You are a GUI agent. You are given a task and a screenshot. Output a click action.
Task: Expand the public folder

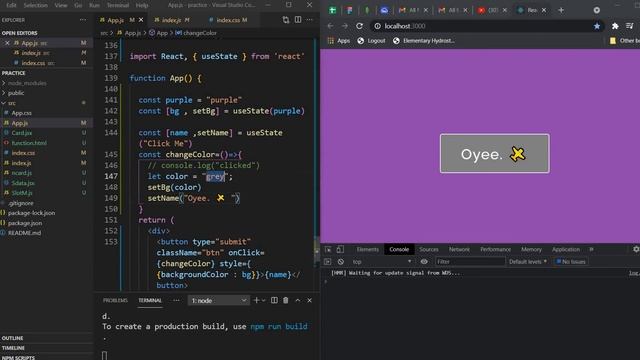(x=16, y=93)
